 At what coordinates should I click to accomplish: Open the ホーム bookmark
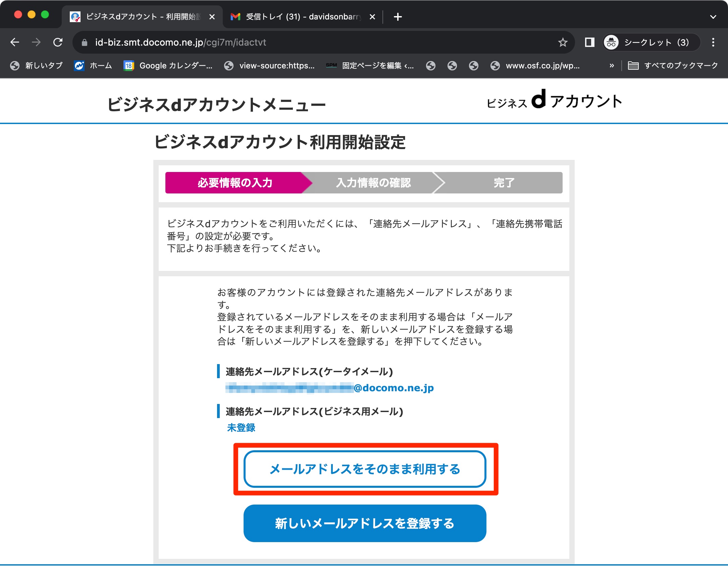93,65
